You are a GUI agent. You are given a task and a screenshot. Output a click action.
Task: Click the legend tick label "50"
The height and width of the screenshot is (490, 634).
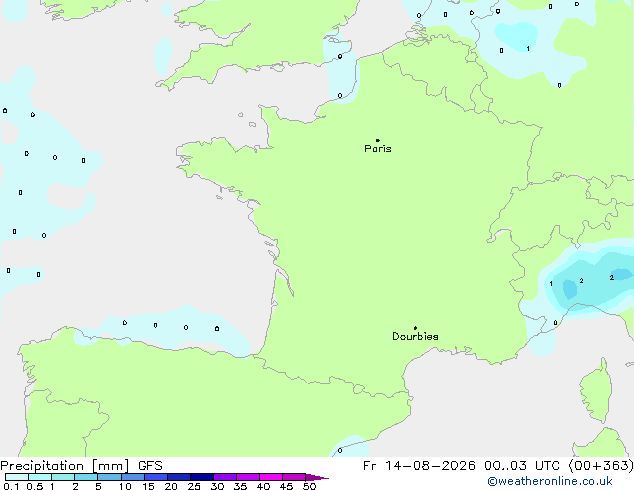309,486
